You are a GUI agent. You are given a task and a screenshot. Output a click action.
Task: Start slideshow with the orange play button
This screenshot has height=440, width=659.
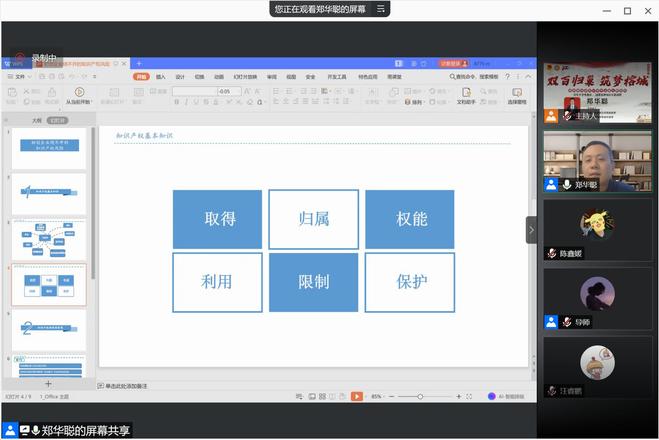(356, 396)
